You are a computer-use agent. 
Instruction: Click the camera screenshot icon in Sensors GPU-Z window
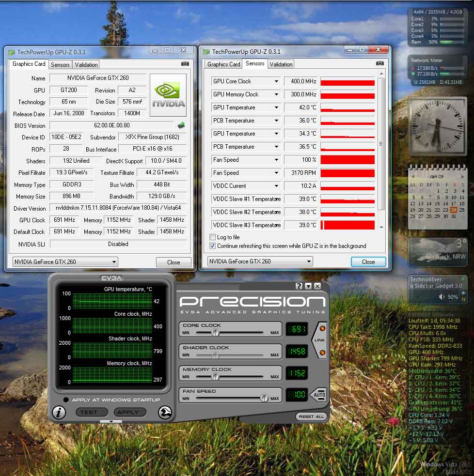click(x=379, y=63)
